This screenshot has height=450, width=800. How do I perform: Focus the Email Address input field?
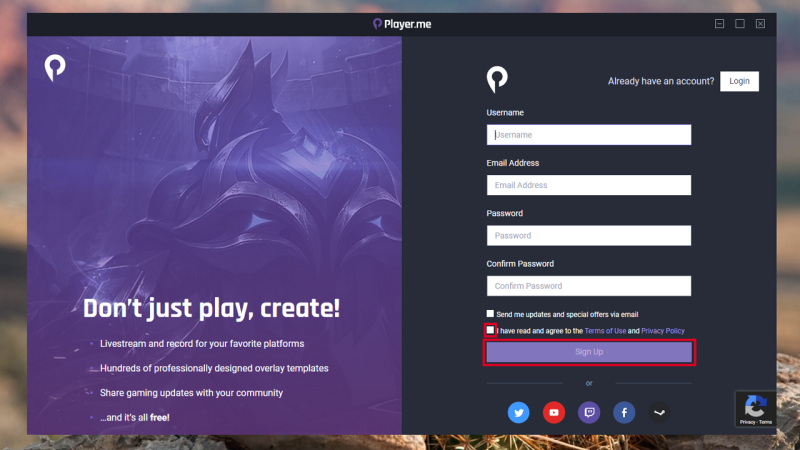coord(589,185)
